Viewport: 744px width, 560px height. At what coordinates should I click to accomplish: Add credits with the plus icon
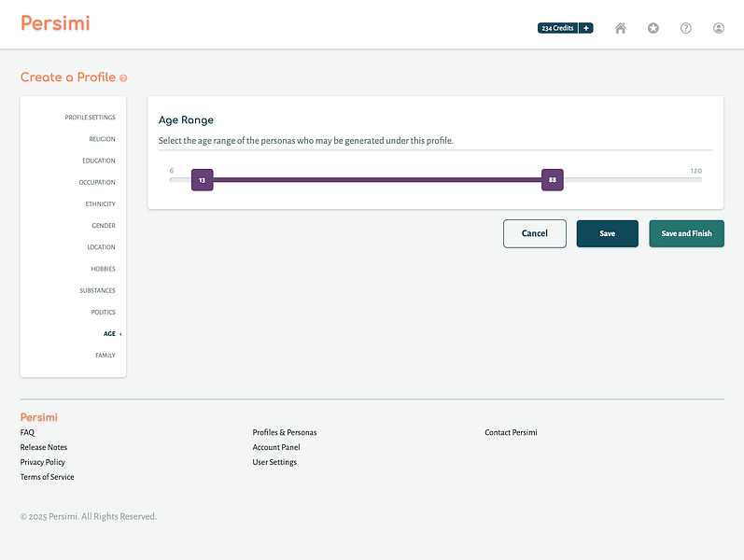586,28
